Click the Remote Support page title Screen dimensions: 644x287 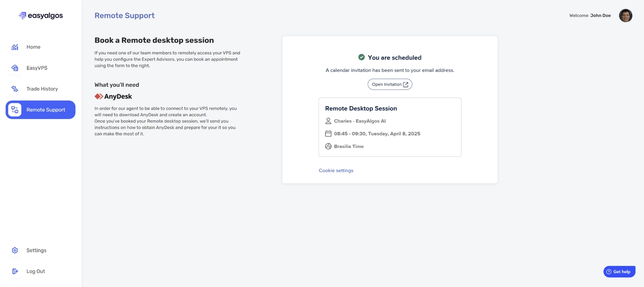(124, 16)
